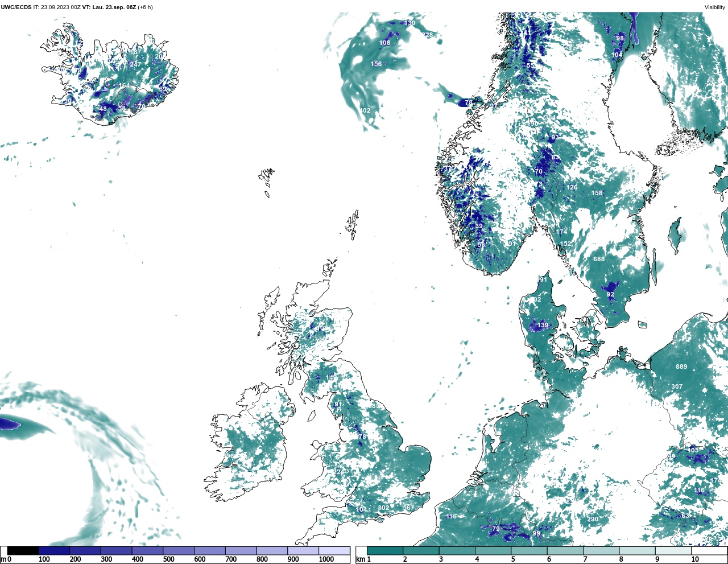Click the 105 value over Poland

click(x=694, y=450)
